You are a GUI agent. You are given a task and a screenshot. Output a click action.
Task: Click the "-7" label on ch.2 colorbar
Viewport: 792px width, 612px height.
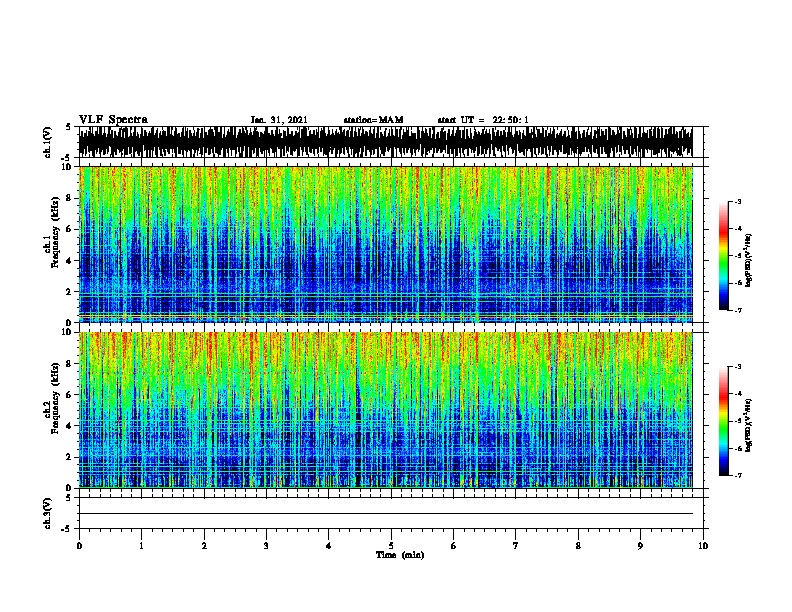click(x=738, y=475)
